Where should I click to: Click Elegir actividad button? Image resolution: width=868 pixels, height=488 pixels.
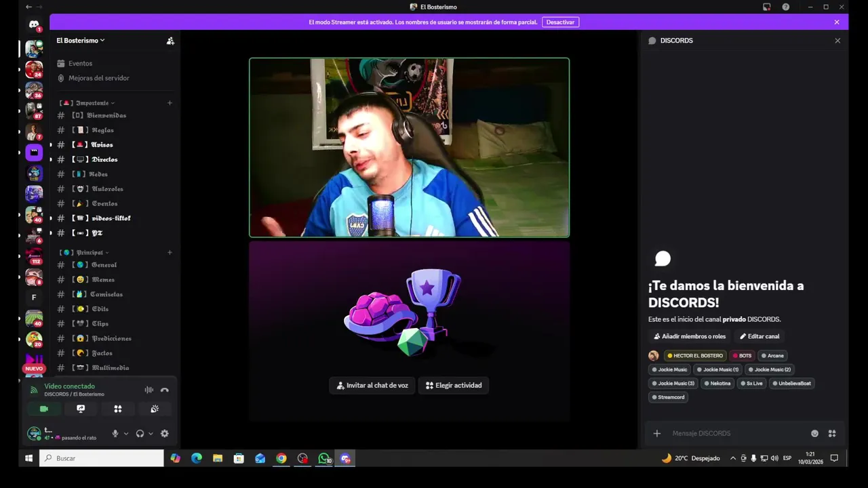(x=454, y=386)
